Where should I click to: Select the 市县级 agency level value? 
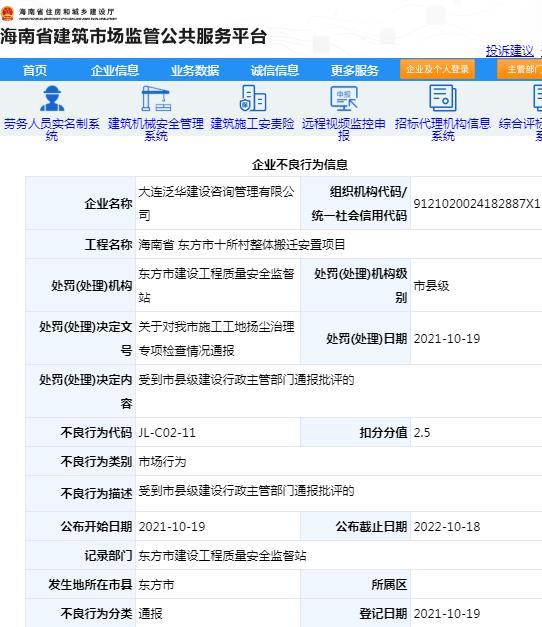click(432, 286)
